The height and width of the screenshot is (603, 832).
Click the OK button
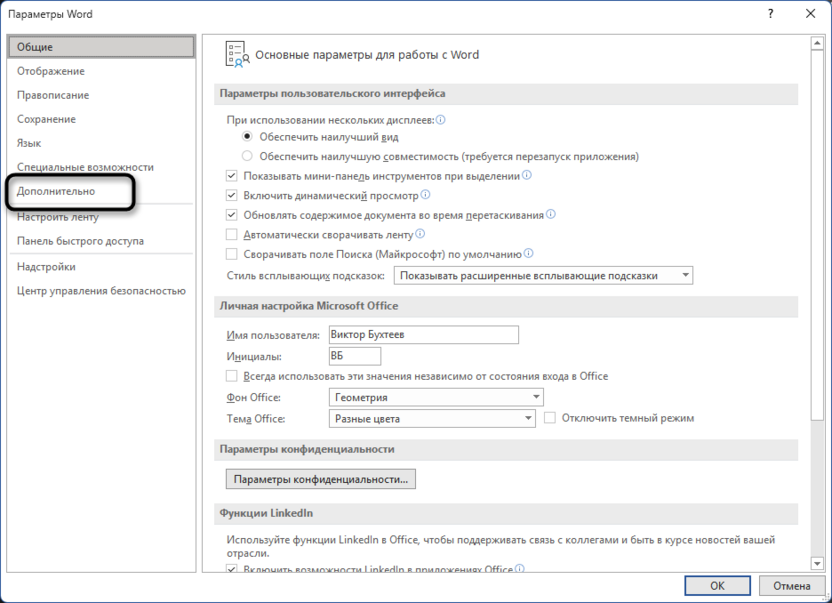click(x=717, y=585)
